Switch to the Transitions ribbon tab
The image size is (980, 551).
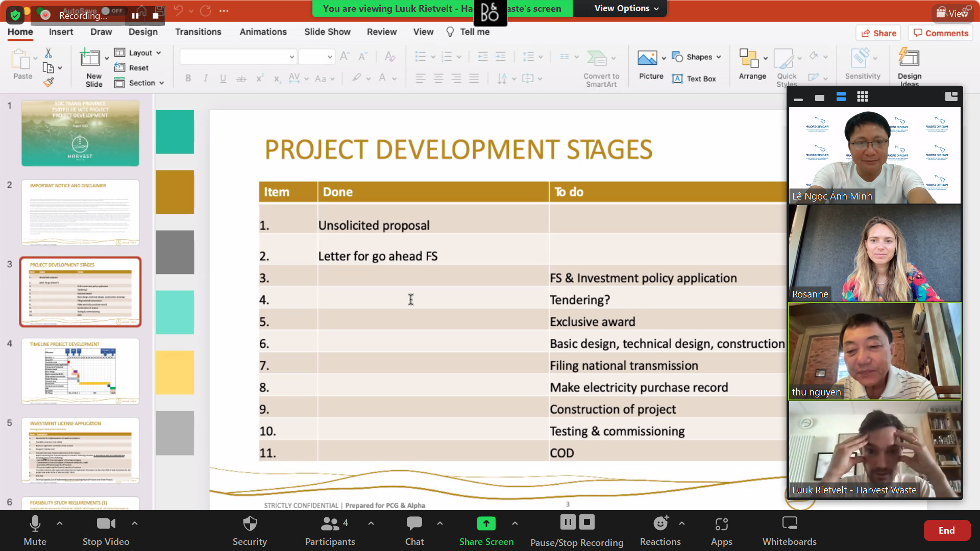tap(198, 32)
